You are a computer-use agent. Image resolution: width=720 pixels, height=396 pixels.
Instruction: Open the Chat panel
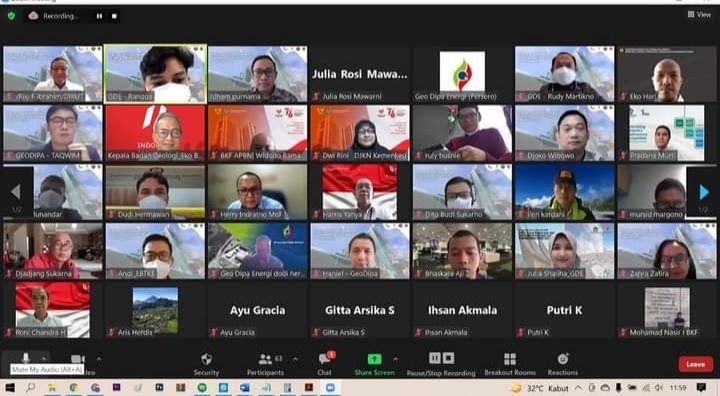325,363
